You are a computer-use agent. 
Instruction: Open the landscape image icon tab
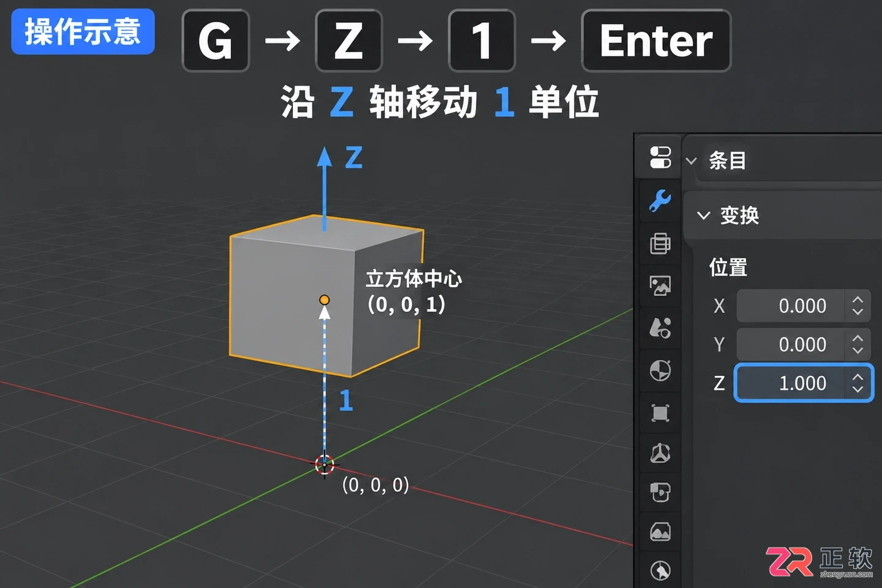[x=660, y=532]
